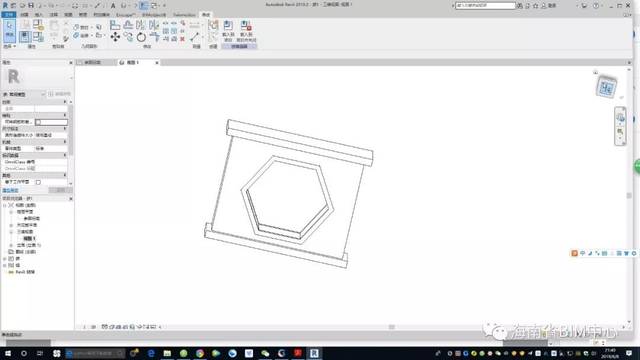Close the View 1 tab
The image size is (640, 360).
click(157, 62)
